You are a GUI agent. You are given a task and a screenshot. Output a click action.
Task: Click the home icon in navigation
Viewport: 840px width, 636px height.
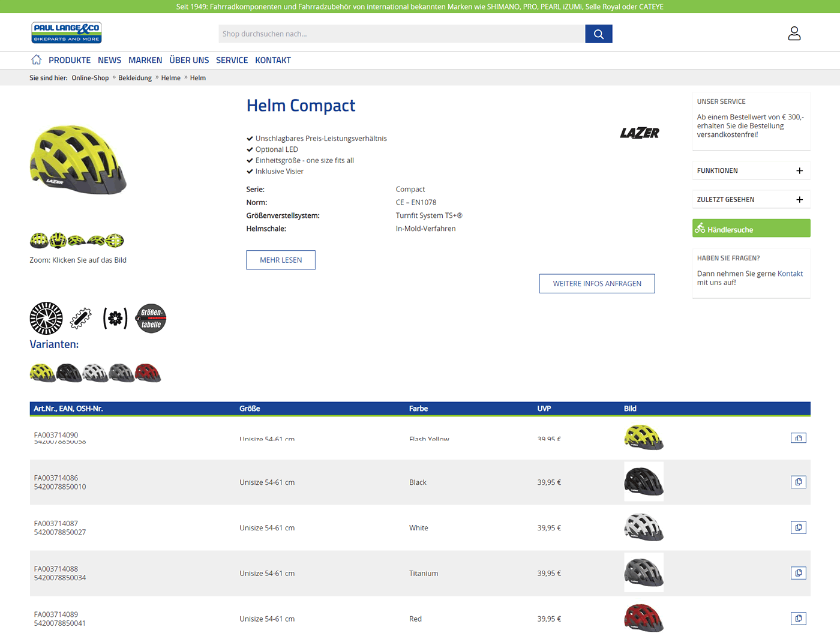pos(37,59)
